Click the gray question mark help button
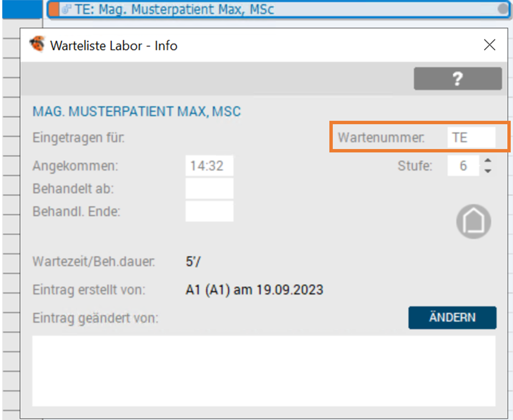 pyautogui.click(x=458, y=79)
